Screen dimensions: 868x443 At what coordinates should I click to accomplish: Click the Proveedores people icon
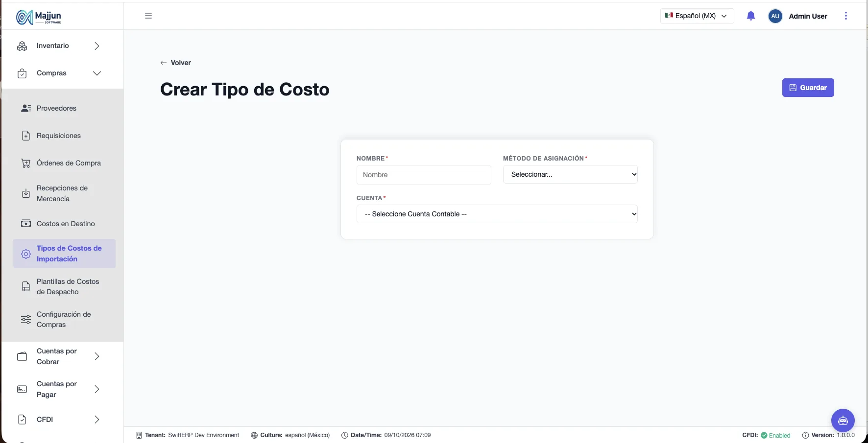click(26, 108)
